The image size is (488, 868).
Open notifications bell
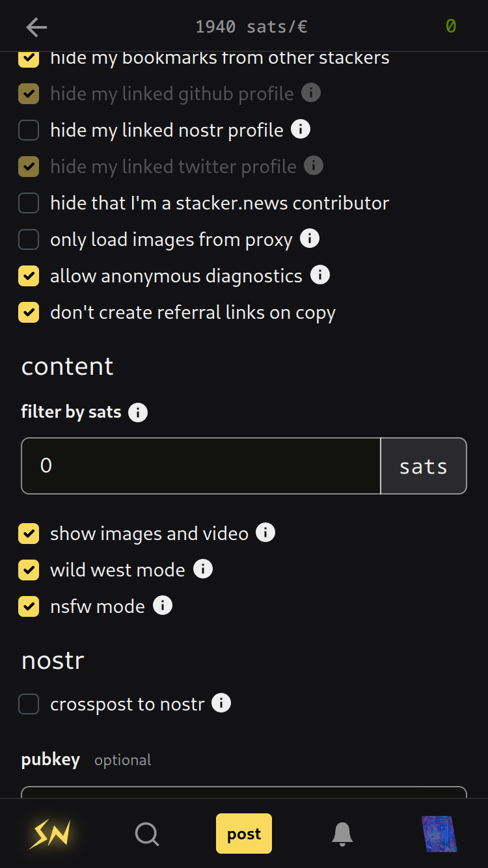342,834
